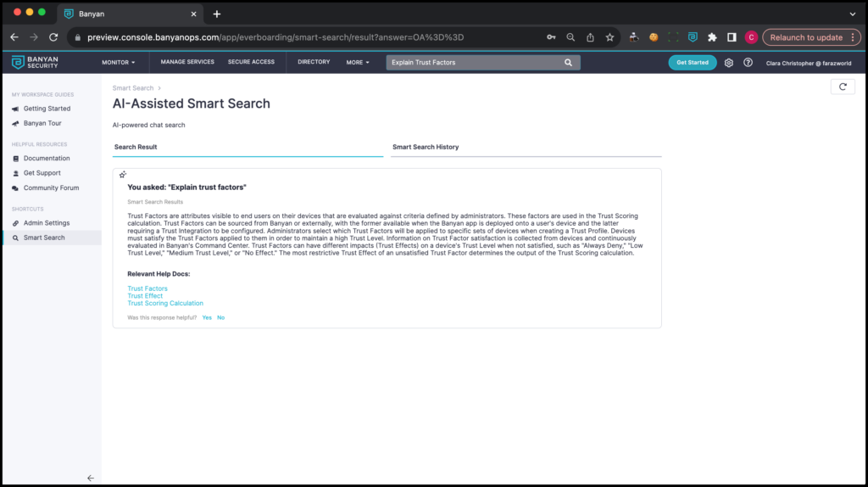The height and width of the screenshot is (487, 868).
Task: Click the Documentation book icon
Action: pos(15,159)
